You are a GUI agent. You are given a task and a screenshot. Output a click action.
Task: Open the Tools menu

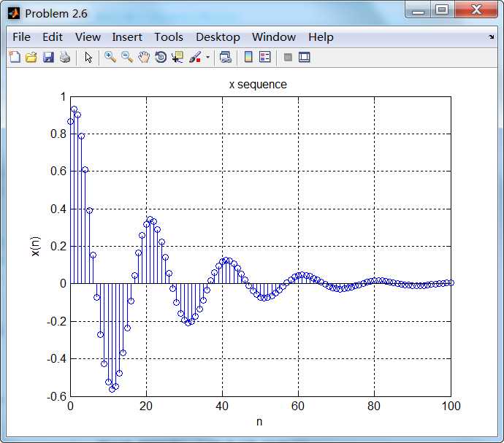coord(169,37)
